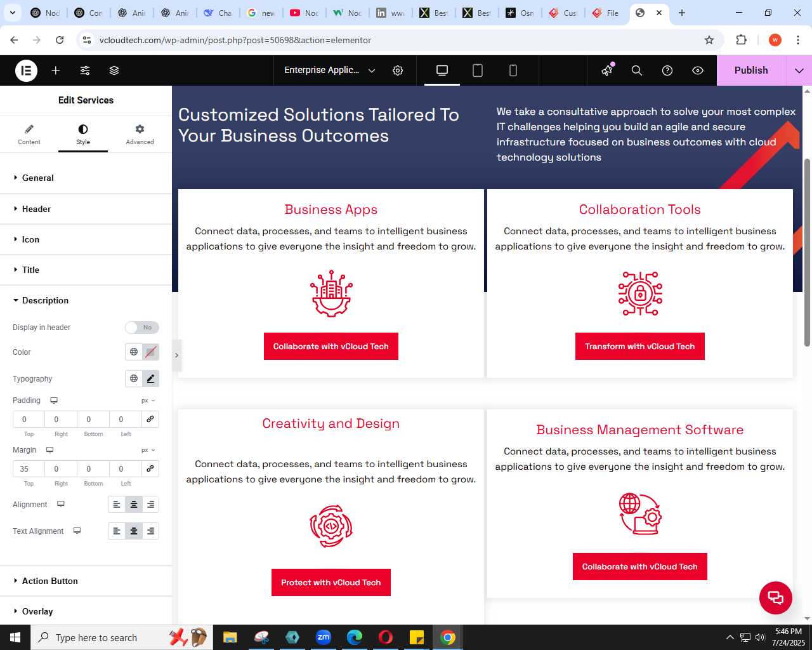Expand the Overlay section
Image resolution: width=812 pixels, height=650 pixels.
pyautogui.click(x=86, y=611)
